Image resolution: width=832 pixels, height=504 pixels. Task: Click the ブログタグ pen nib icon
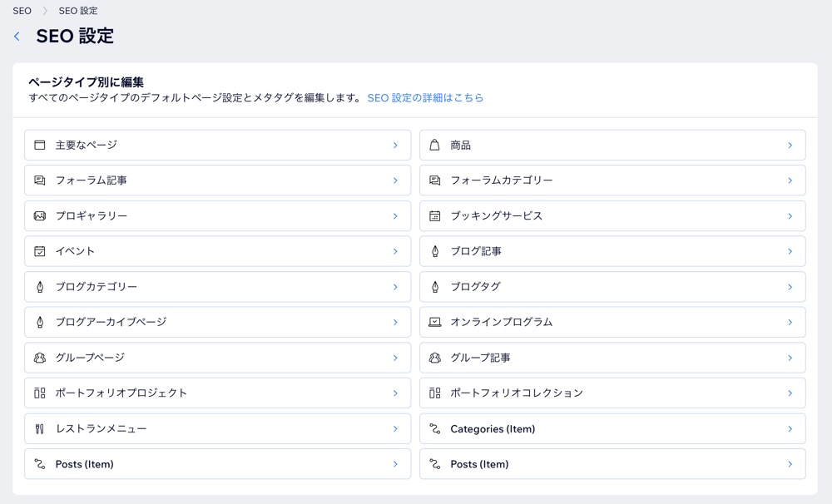[x=435, y=287]
